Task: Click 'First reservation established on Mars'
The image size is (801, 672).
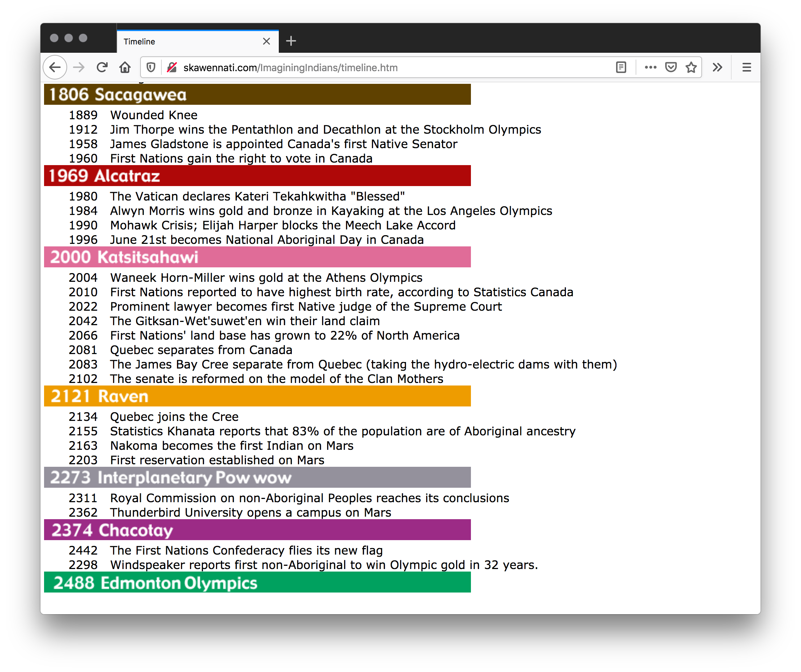Action: [x=217, y=460]
